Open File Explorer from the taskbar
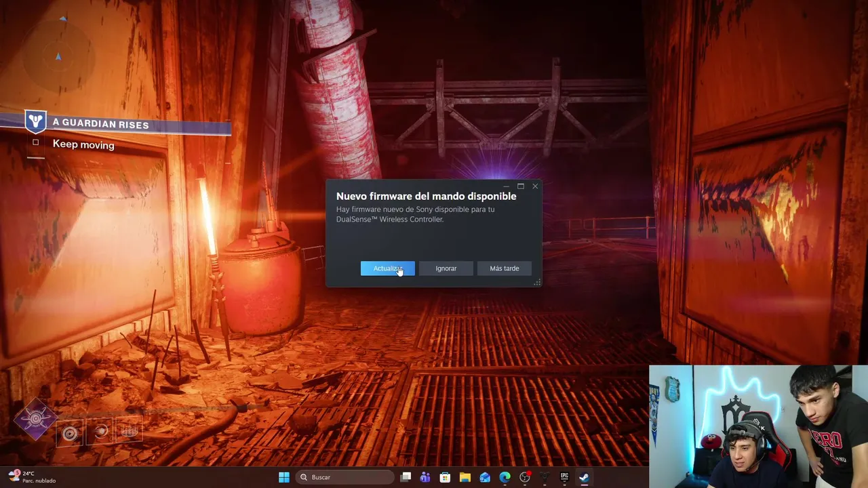The height and width of the screenshot is (488, 868). point(465,477)
